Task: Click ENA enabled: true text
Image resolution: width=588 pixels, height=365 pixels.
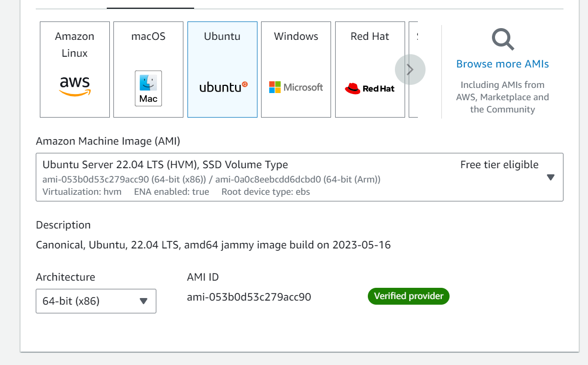Action: coord(171,192)
